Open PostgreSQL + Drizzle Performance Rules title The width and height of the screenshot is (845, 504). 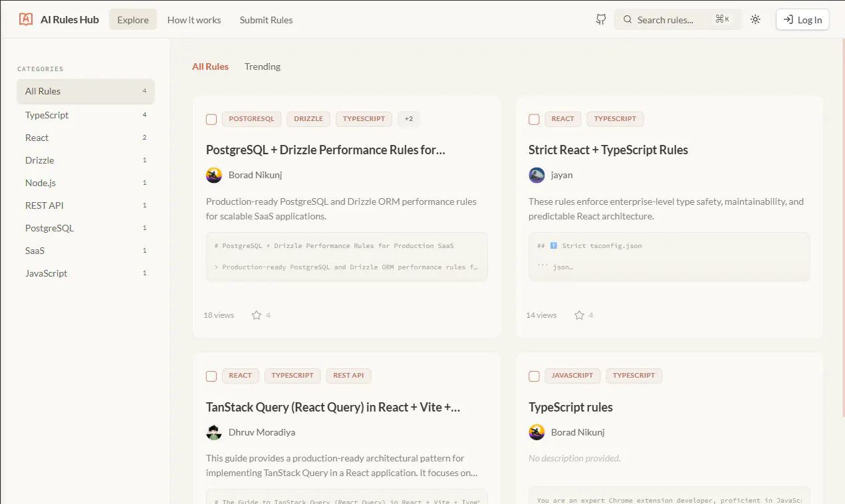[326, 150]
